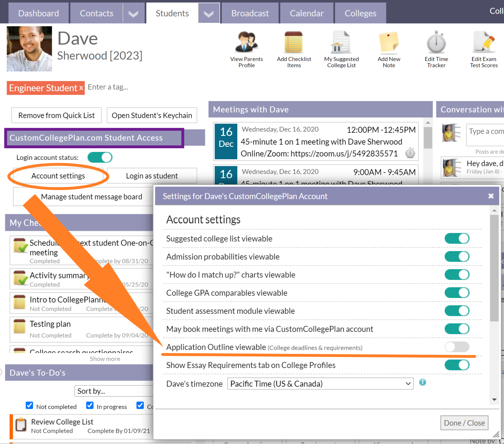Show more checklist items
The width and height of the screenshot is (504, 444).
pos(105,359)
